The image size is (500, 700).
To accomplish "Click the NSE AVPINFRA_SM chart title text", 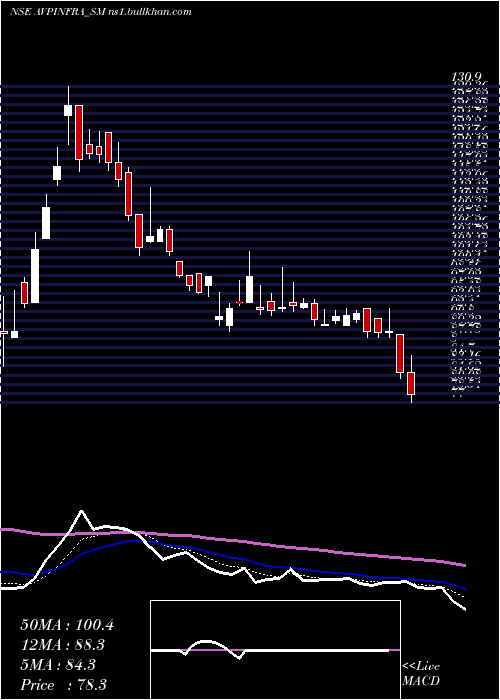I will (100, 12).
